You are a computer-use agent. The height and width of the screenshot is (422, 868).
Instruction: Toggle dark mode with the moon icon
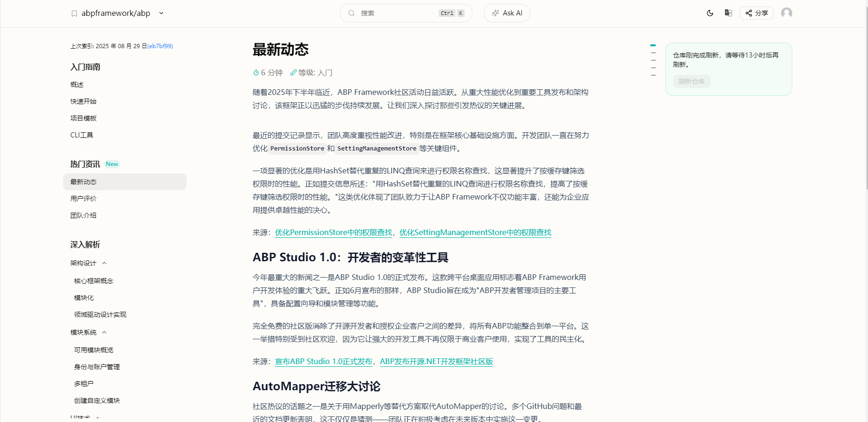click(x=710, y=13)
